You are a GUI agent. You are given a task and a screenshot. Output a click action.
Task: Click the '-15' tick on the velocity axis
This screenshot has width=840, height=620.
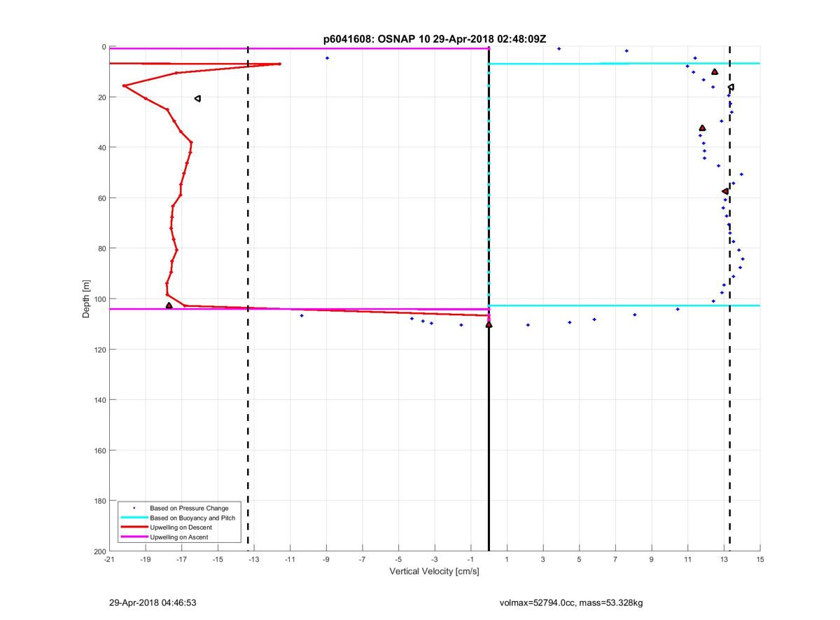point(218,560)
